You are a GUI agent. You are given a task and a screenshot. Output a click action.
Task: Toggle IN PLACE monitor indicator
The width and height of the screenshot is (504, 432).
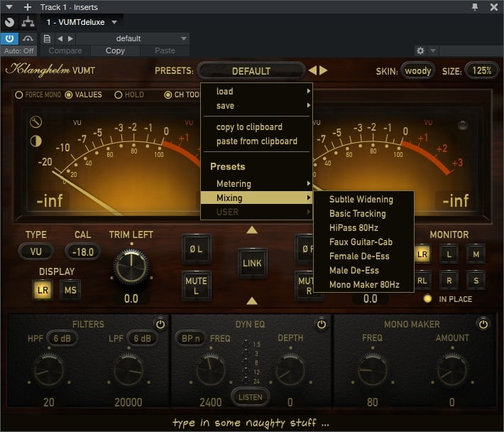click(427, 298)
